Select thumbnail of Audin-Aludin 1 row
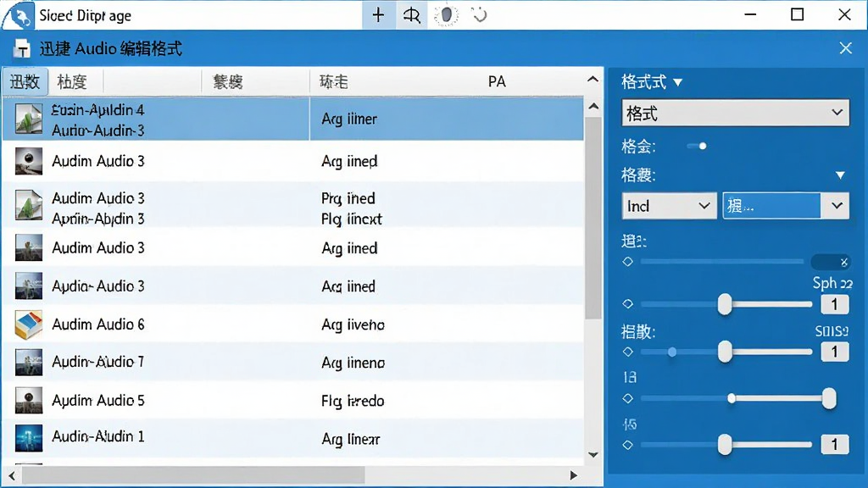 [x=29, y=438]
